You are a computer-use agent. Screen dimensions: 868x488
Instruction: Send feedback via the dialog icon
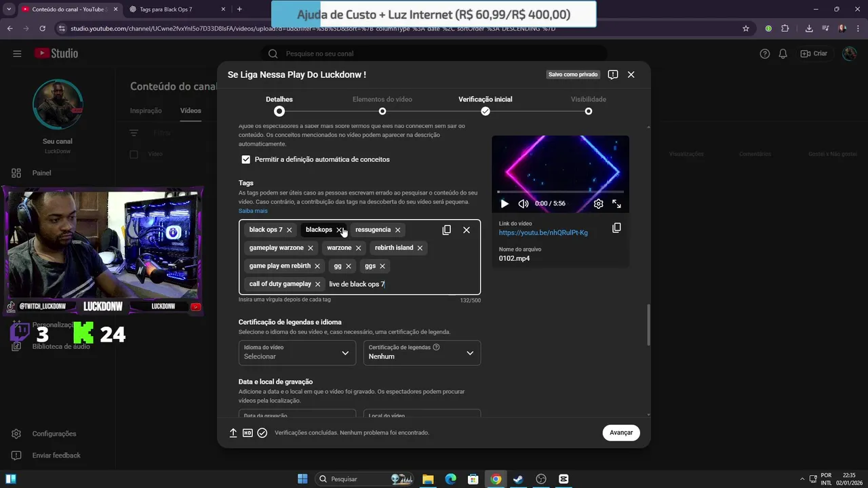[x=613, y=75]
